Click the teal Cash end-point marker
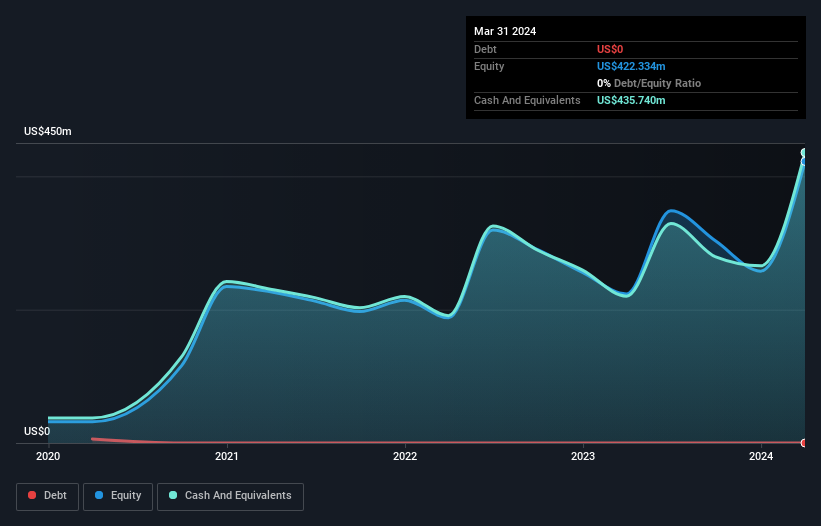Image resolution: width=821 pixels, height=526 pixels. click(x=804, y=153)
